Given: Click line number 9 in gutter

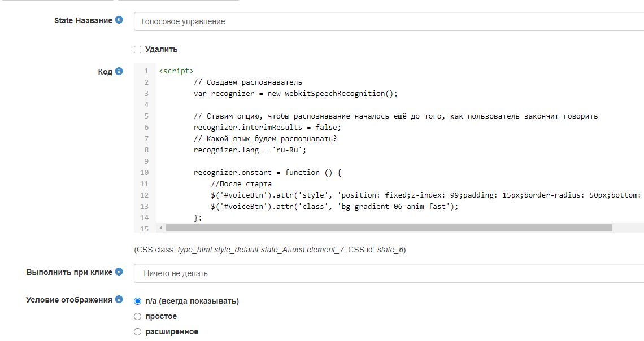Looking at the screenshot, I should click(x=146, y=161).
